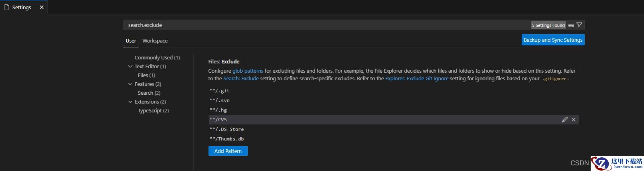Image resolution: width=644 pixels, height=171 pixels.
Task: Click the Add Pattern button
Action: [228, 151]
